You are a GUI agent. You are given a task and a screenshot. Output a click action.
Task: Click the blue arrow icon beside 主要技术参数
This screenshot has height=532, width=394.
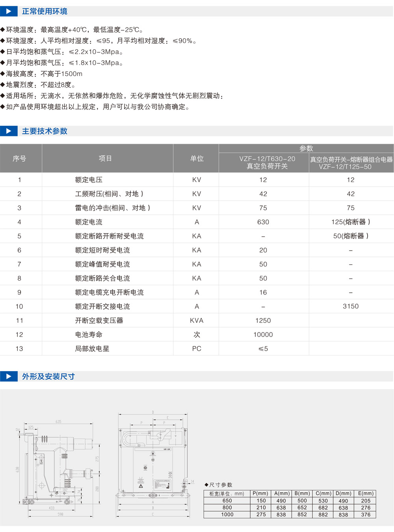pos(9,131)
